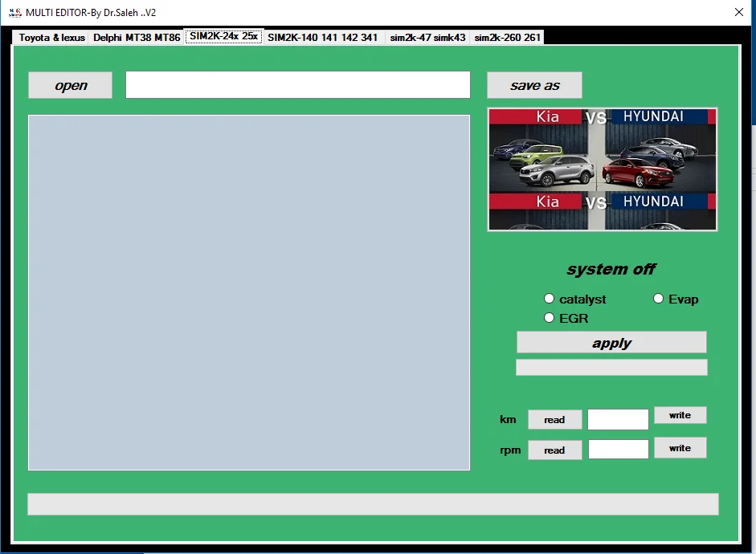Click the rpm write button
756x554 pixels.
[x=680, y=448]
